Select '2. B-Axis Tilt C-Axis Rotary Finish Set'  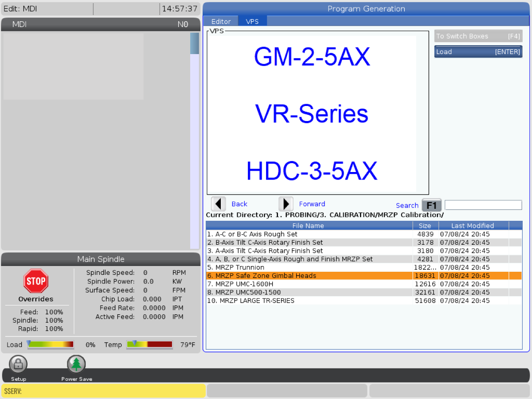(x=364, y=243)
